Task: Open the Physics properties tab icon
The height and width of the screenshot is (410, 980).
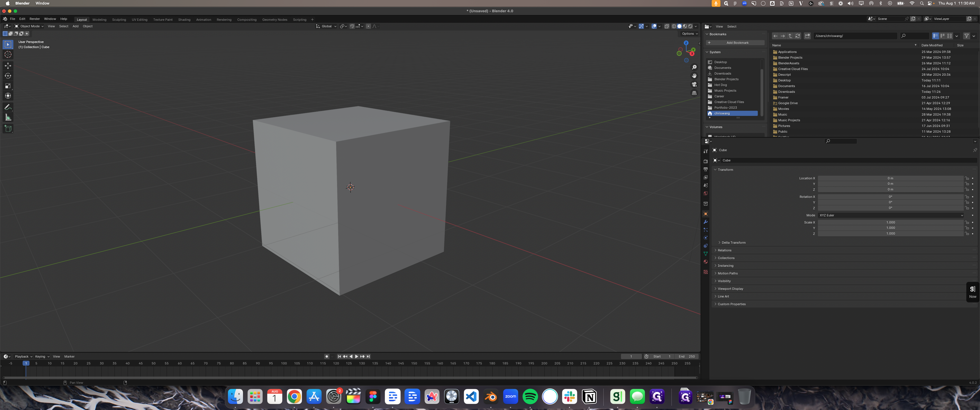Action: coord(705,238)
